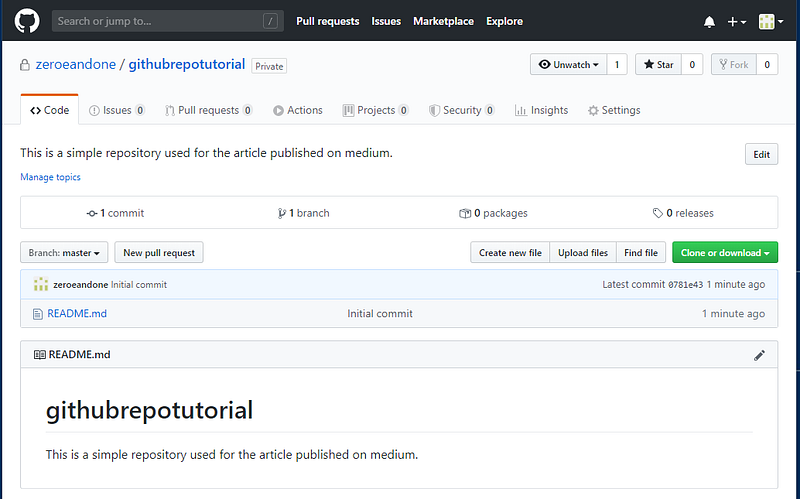Switch to the repository Issues tab
This screenshot has height=499, width=800.
click(117, 110)
